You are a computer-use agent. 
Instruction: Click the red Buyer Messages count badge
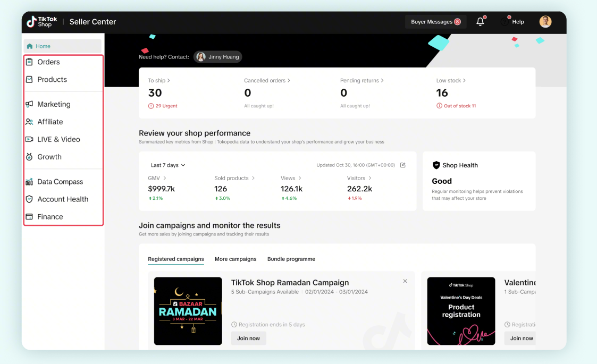point(457,22)
